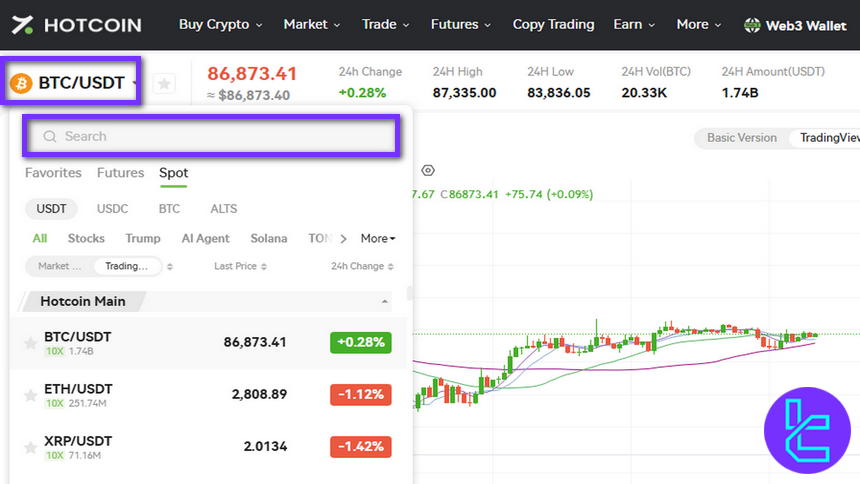
Task: Open the Earn dropdown menu
Action: point(634,25)
